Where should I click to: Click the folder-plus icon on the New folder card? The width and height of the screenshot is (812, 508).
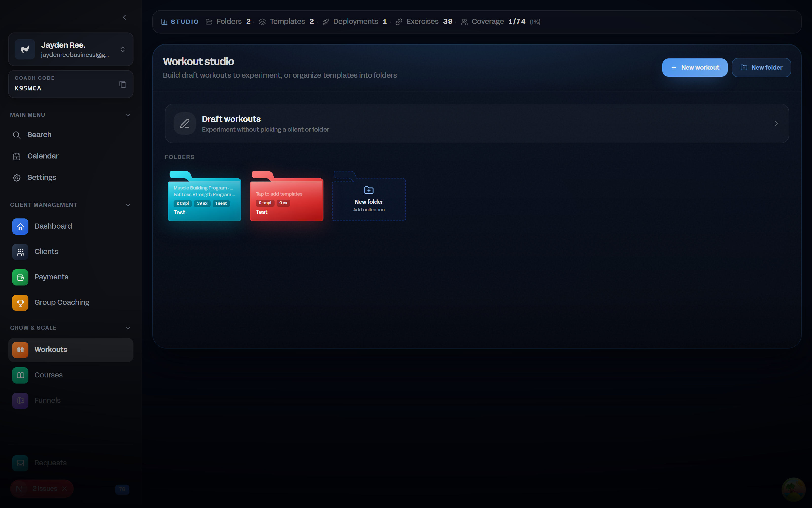pyautogui.click(x=369, y=190)
